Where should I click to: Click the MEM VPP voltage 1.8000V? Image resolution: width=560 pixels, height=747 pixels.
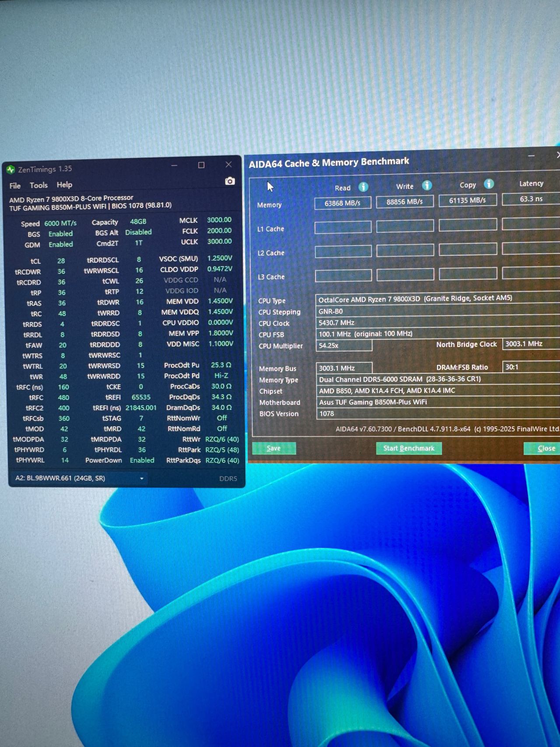tap(220, 333)
